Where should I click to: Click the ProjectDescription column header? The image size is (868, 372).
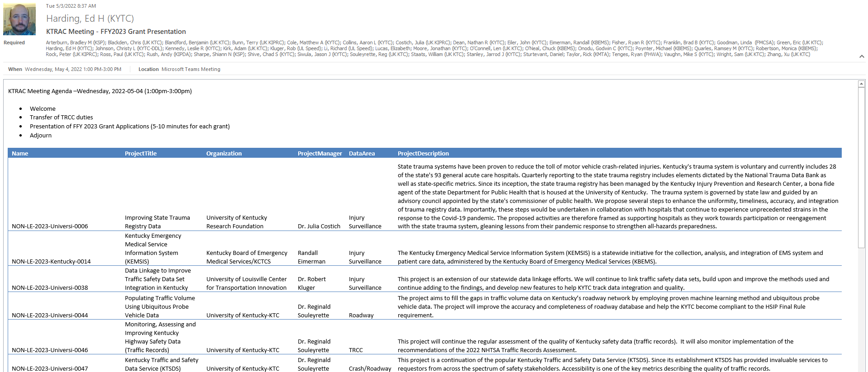coord(423,154)
